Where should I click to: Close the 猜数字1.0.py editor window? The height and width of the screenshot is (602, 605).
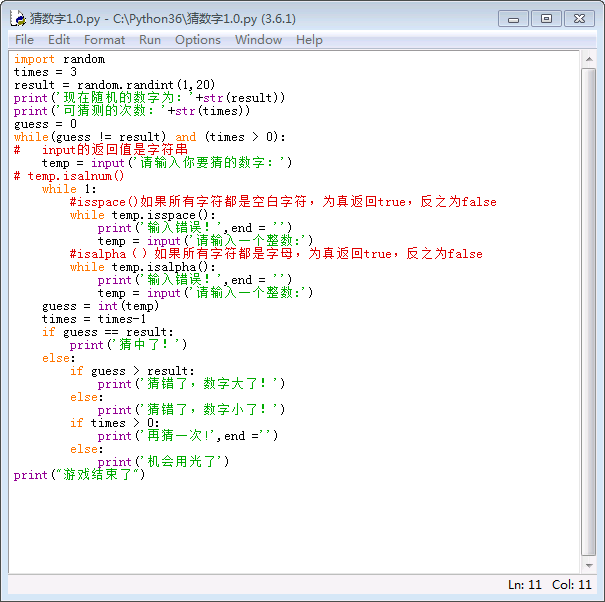(579, 18)
